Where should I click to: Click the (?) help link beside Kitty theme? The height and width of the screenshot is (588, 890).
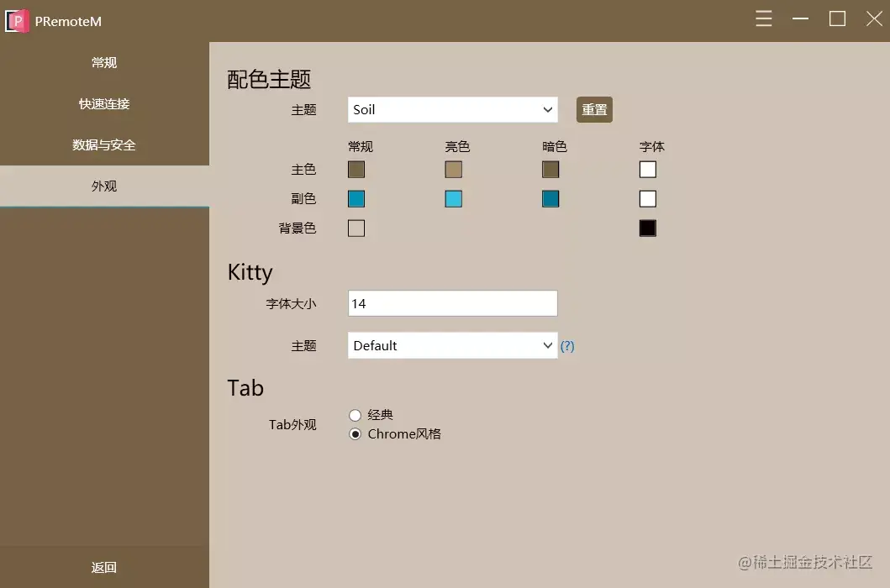pos(567,345)
